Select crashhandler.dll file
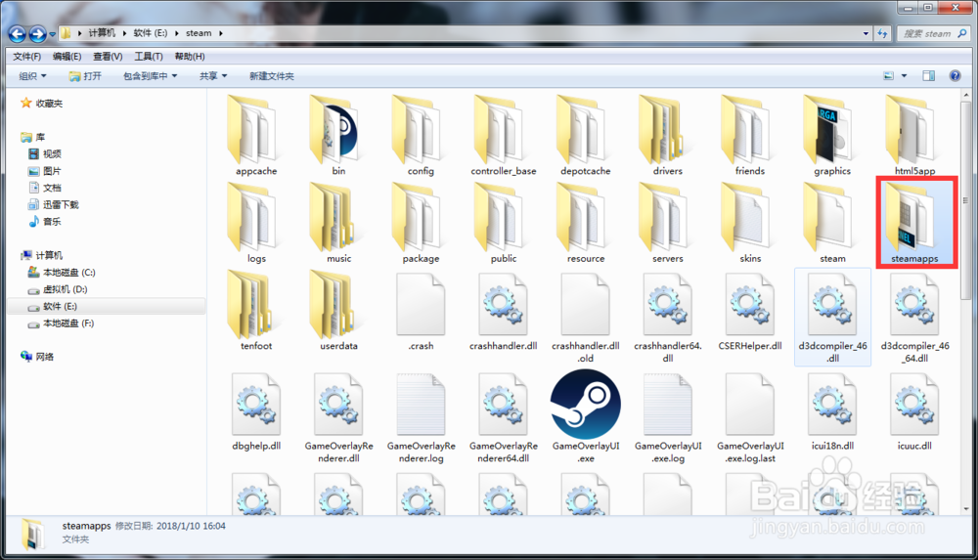Image resolution: width=978 pixels, height=560 pixels. (x=504, y=311)
